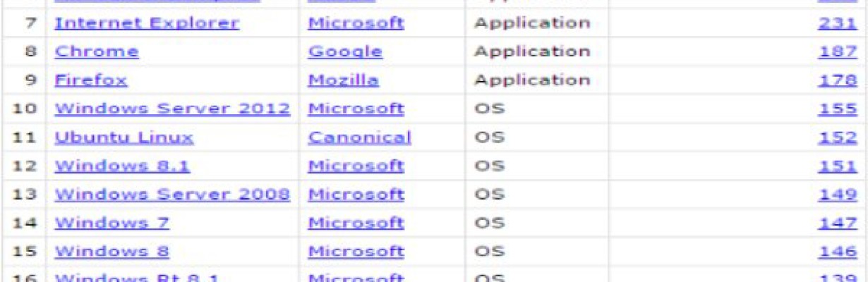Open the Mozilla vendor link
868x282 pixels.
click(343, 80)
